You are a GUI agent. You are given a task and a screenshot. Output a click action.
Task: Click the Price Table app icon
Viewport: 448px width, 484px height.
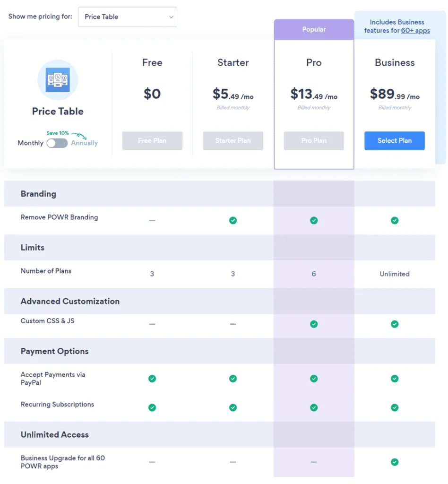pyautogui.click(x=57, y=80)
